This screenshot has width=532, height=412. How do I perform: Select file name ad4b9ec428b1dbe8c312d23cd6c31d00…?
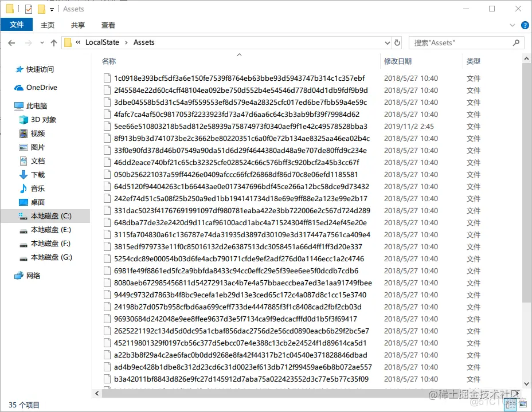point(243,367)
